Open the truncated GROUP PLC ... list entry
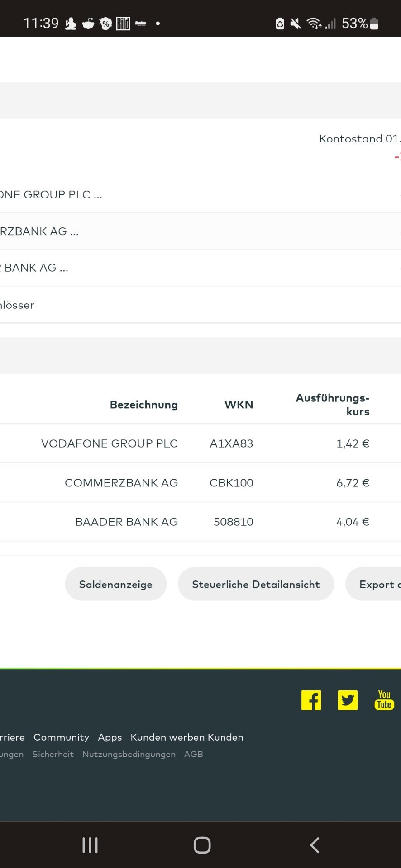Image resolution: width=401 pixels, height=868 pixels. 51,194
